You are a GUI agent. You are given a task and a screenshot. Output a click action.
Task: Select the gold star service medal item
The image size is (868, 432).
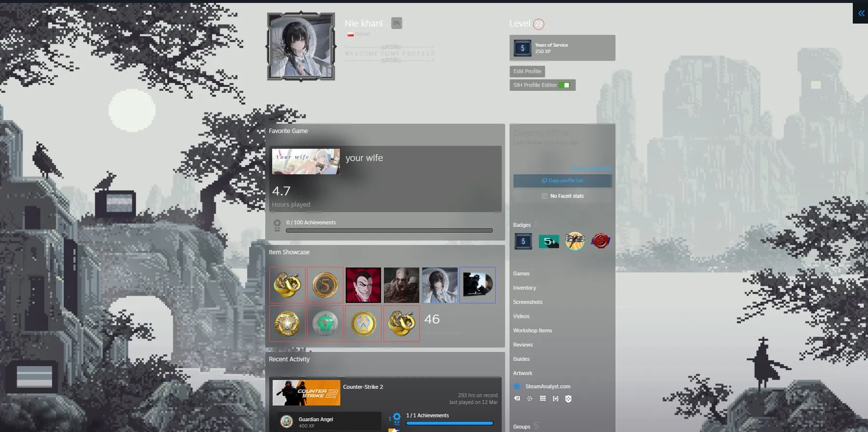[287, 324]
